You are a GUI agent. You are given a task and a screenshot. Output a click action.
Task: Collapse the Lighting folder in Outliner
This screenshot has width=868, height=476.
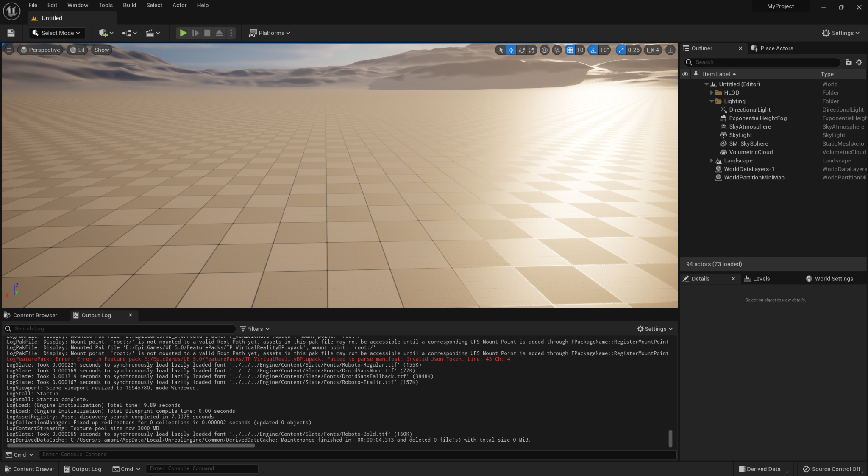click(x=712, y=101)
